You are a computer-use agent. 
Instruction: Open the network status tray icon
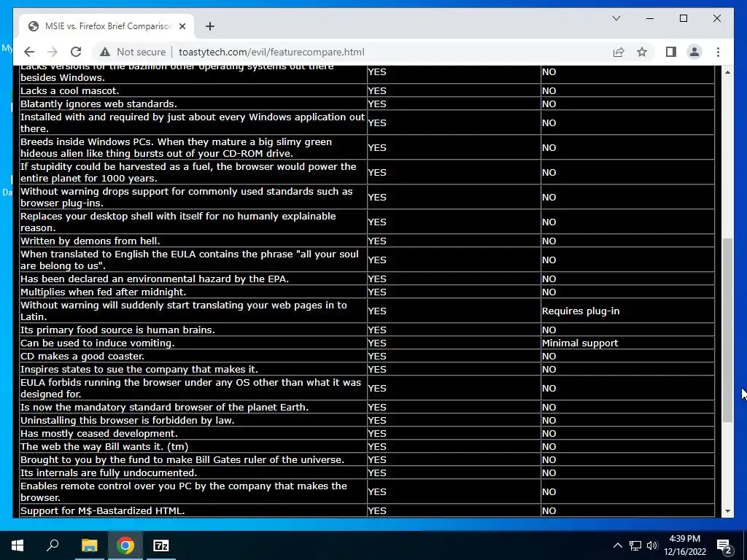635,545
